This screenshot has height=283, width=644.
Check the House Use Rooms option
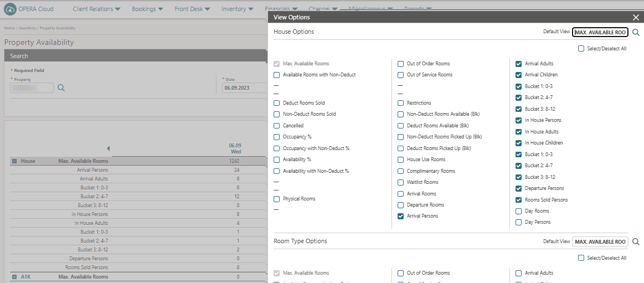coord(400,159)
